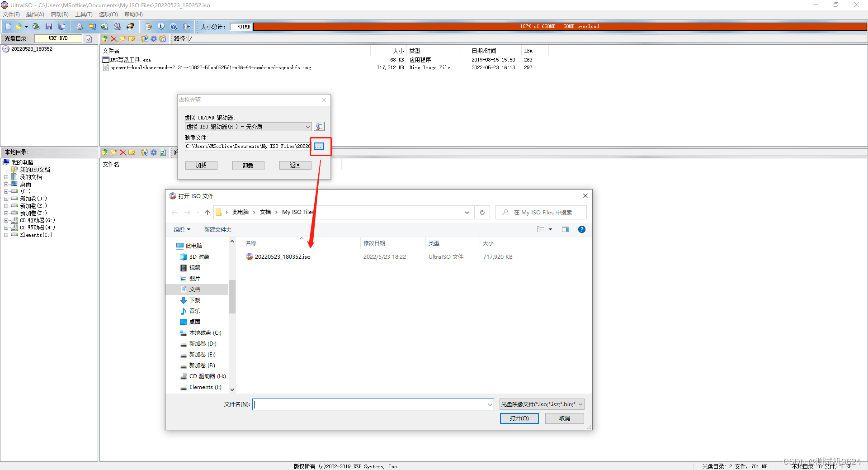Screen dimensions: 868x470
Task: Click the Help question mark toolbar icon
Action: (174, 27)
